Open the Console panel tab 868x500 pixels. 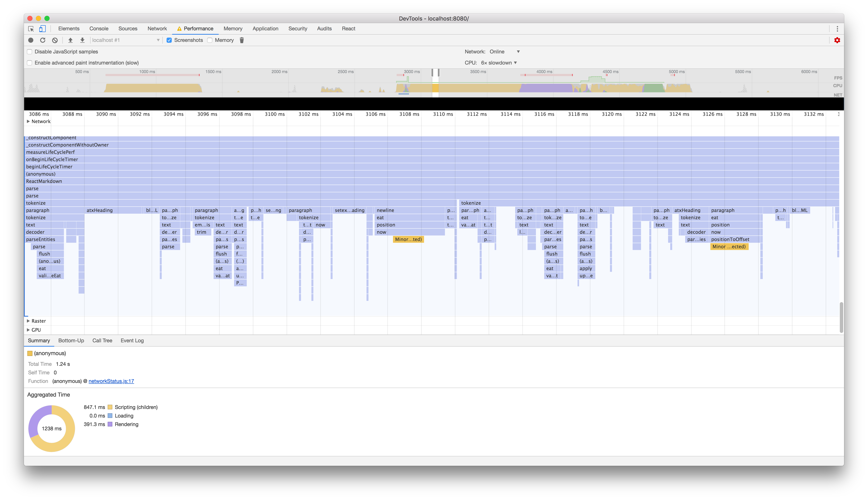99,28
